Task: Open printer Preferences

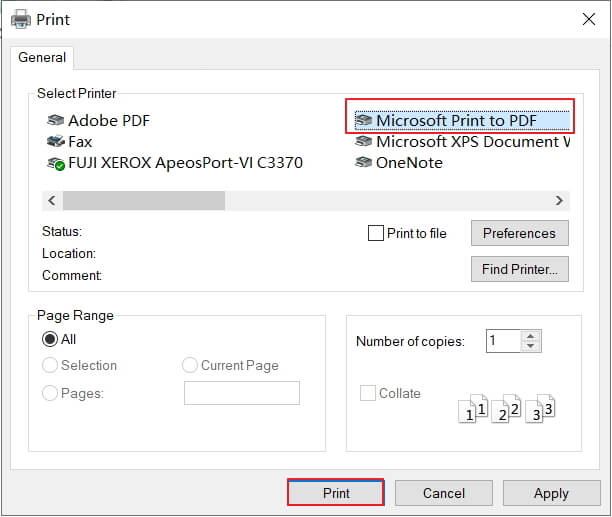Action: point(519,233)
